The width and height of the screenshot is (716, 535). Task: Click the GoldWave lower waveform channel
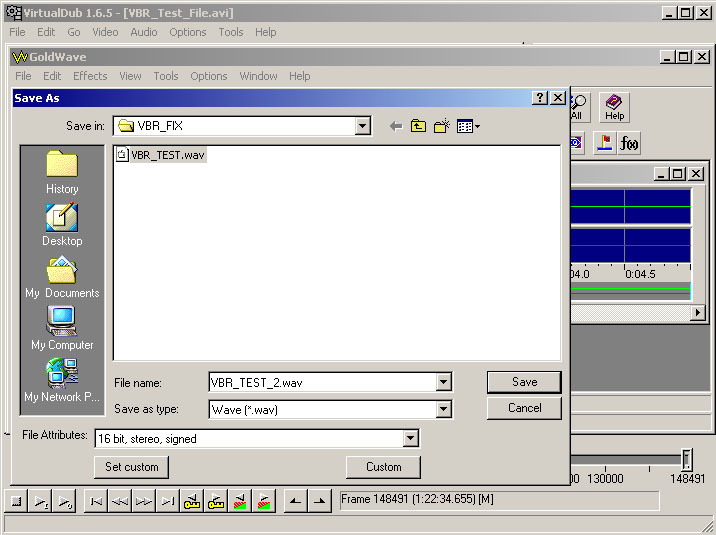631,246
